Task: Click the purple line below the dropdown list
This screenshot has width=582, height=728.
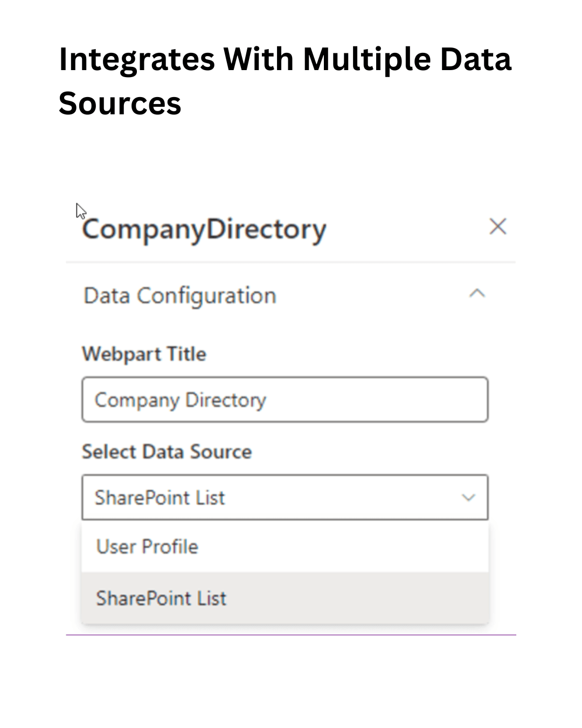Action: coord(290,635)
